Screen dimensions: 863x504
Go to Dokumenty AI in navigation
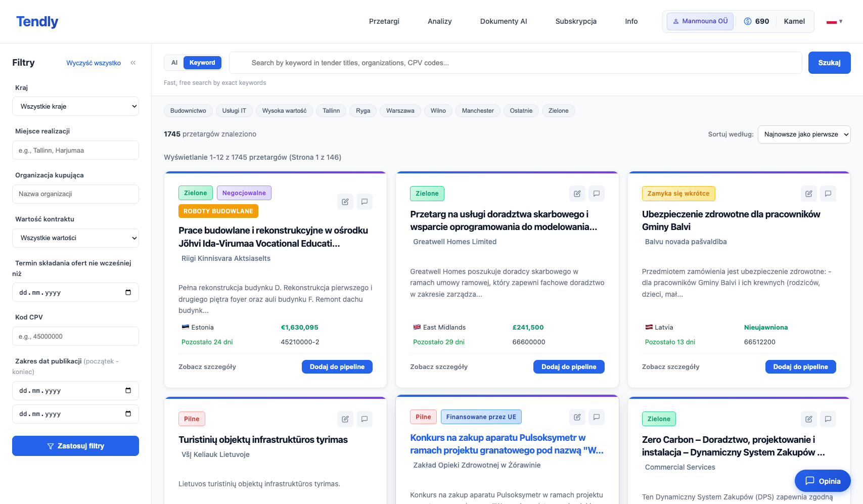[503, 21]
